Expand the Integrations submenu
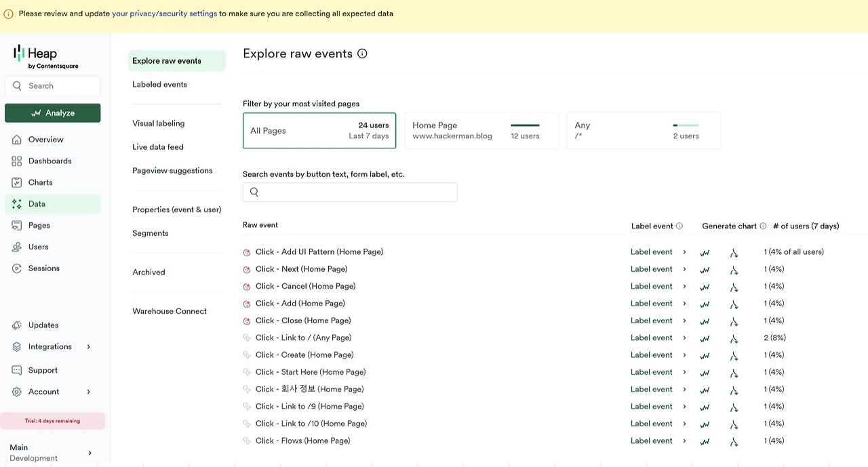The width and height of the screenshot is (868, 467). pyautogui.click(x=88, y=347)
